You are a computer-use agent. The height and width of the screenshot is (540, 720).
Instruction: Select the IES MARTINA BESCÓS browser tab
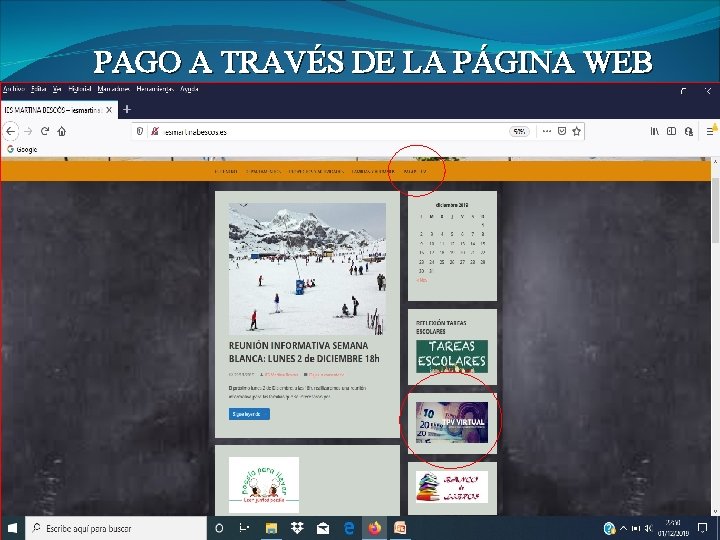pyautogui.click(x=59, y=110)
